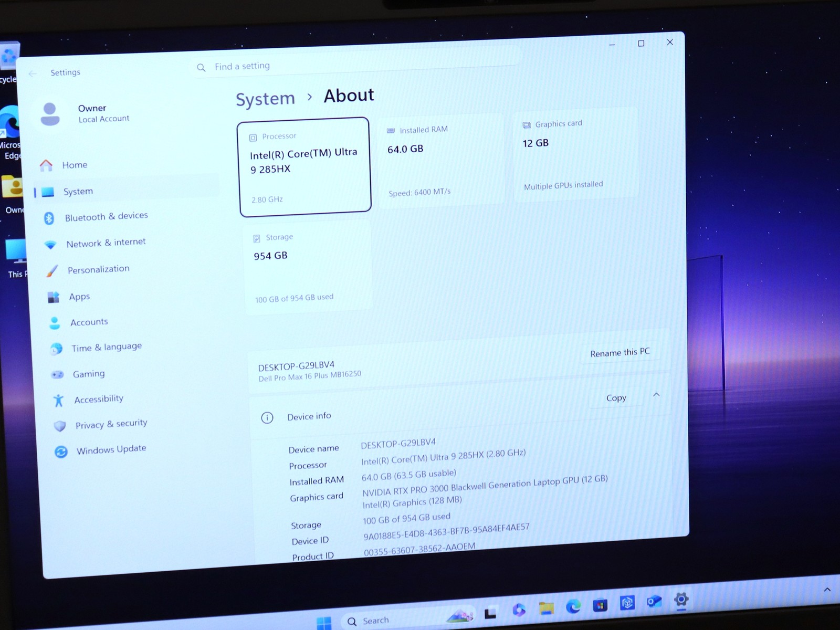Open the blue cube app on taskbar
The image size is (840, 630).
[x=627, y=603]
